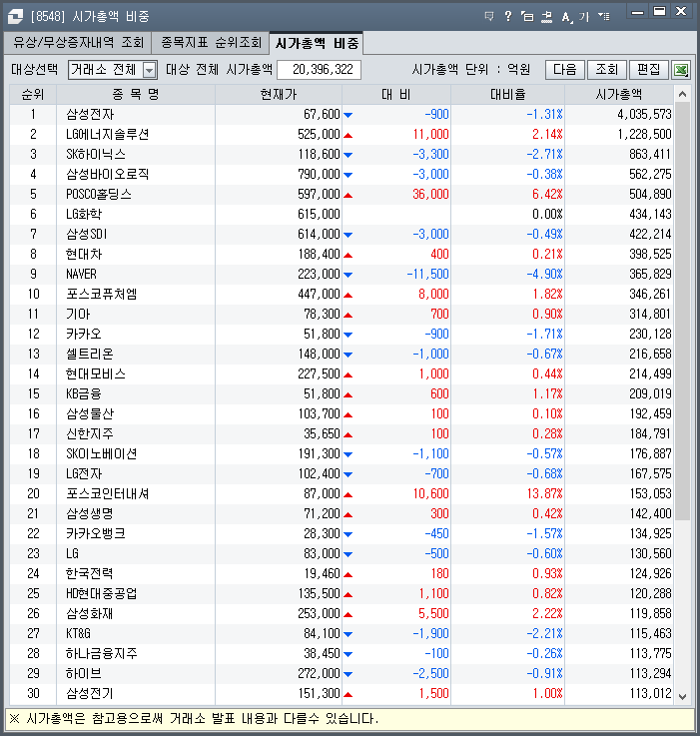Switch to 종목지표 순위조회 tab
Screen dimensions: 700x736
pos(211,43)
